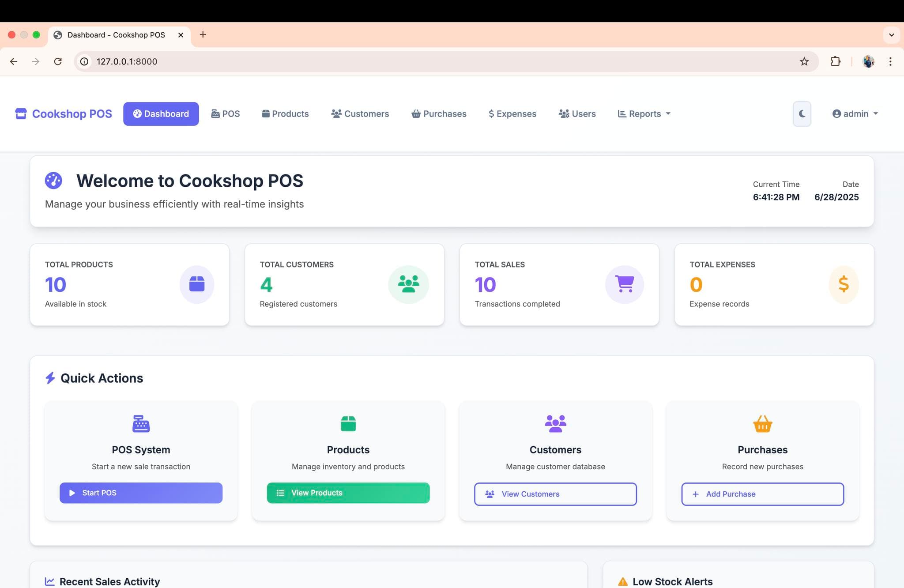Open the Products nav item

[x=285, y=114]
